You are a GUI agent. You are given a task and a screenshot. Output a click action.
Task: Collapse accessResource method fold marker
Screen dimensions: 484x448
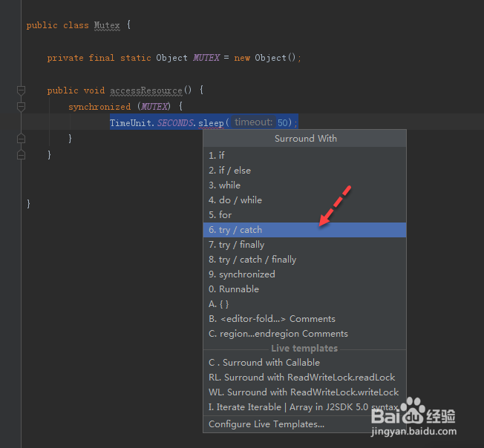pyautogui.click(x=21, y=90)
